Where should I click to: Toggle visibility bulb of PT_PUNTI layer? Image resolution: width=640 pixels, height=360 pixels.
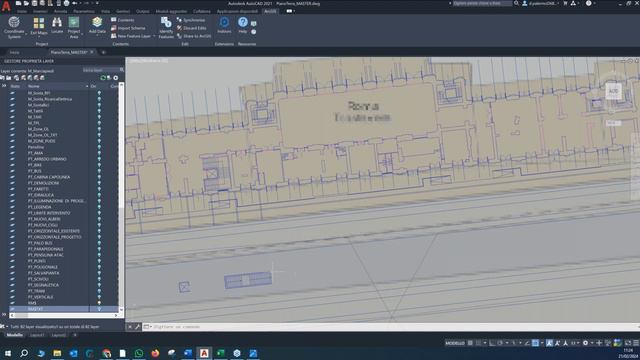[99, 261]
